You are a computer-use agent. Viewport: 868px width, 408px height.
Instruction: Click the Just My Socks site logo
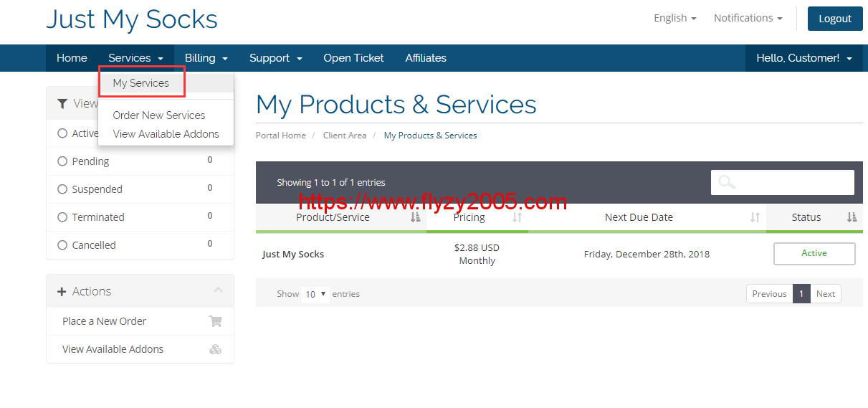(x=132, y=19)
